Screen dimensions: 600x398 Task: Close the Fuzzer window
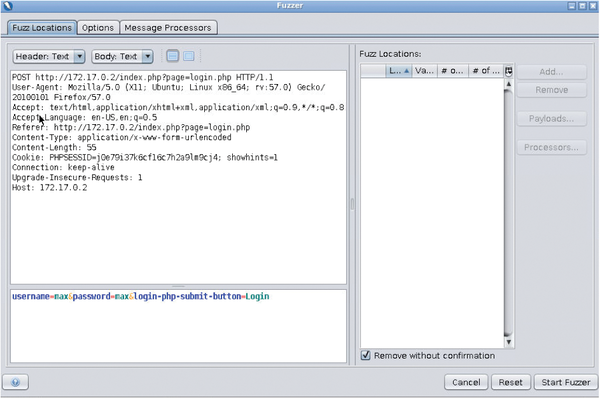(593, 6)
